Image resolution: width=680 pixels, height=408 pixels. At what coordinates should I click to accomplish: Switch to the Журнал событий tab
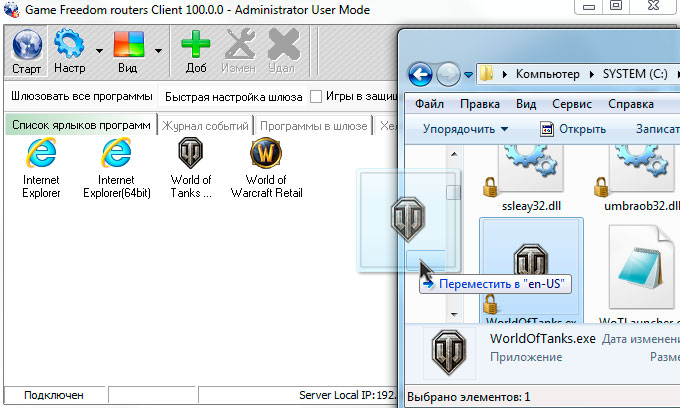click(204, 125)
